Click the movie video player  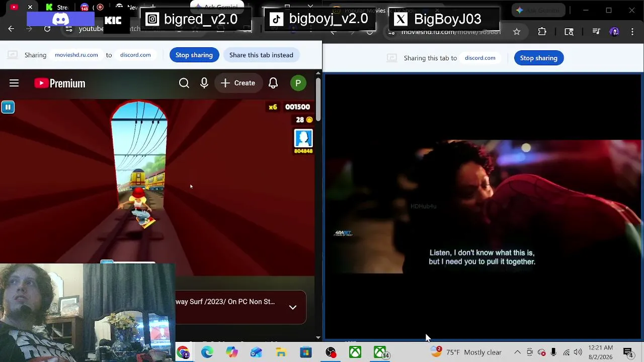pyautogui.click(x=483, y=207)
